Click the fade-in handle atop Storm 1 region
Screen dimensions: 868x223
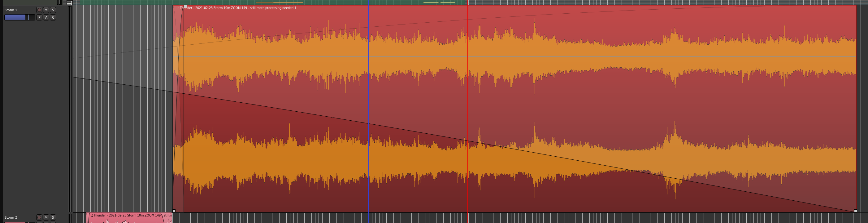(185, 7)
